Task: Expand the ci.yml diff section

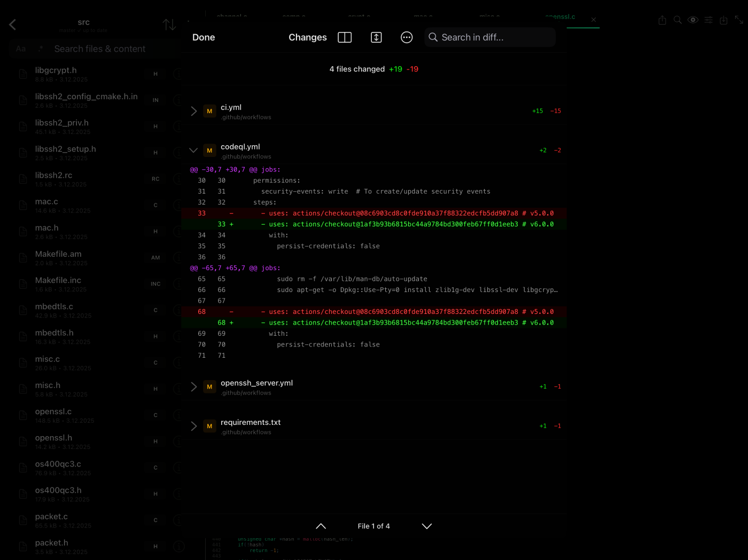Action: point(193,111)
